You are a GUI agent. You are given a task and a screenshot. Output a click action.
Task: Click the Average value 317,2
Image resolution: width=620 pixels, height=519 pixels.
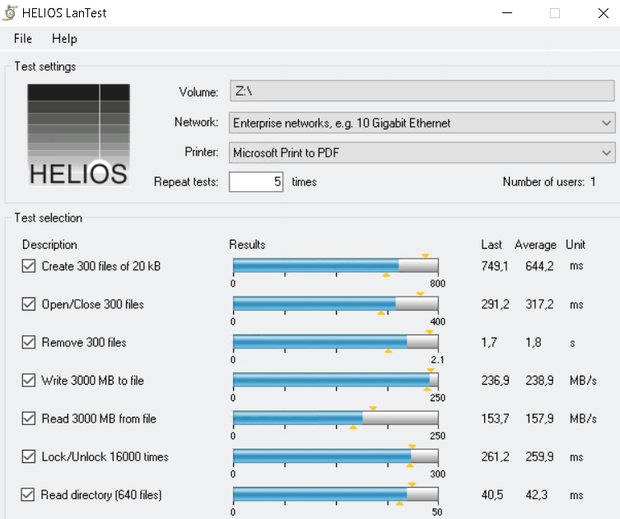539,304
